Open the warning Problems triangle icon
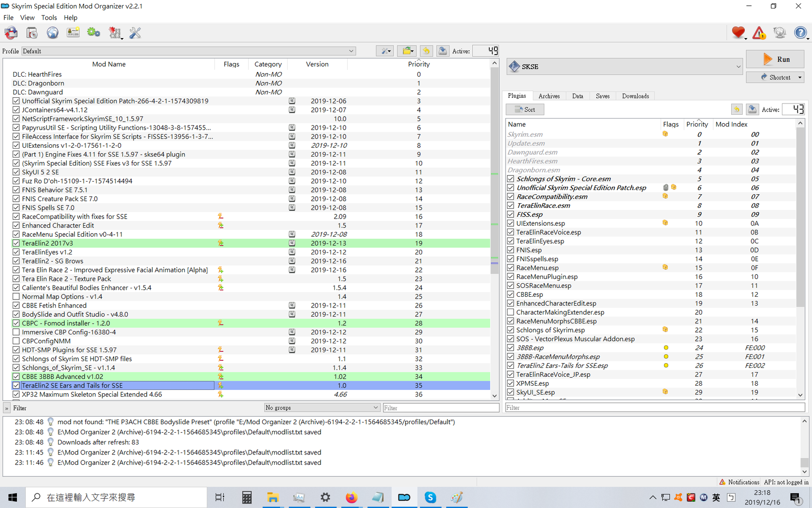The width and height of the screenshot is (812, 508). (759, 32)
